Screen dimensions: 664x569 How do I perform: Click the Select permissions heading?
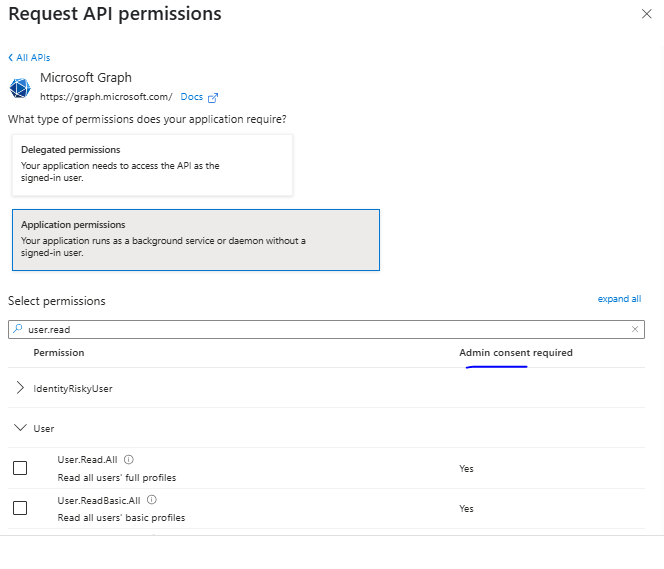click(57, 301)
